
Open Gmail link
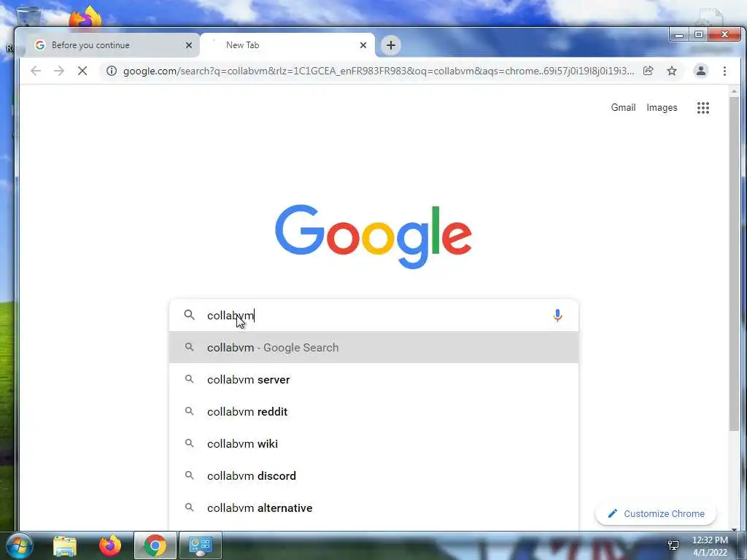coord(623,108)
